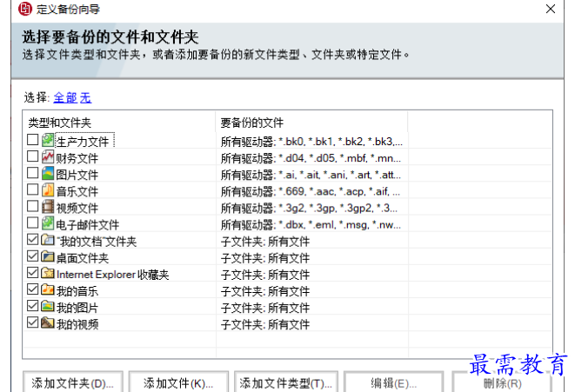The height and width of the screenshot is (392, 575).
Task: Click the 我的视频 folder icon
Action: (48, 322)
